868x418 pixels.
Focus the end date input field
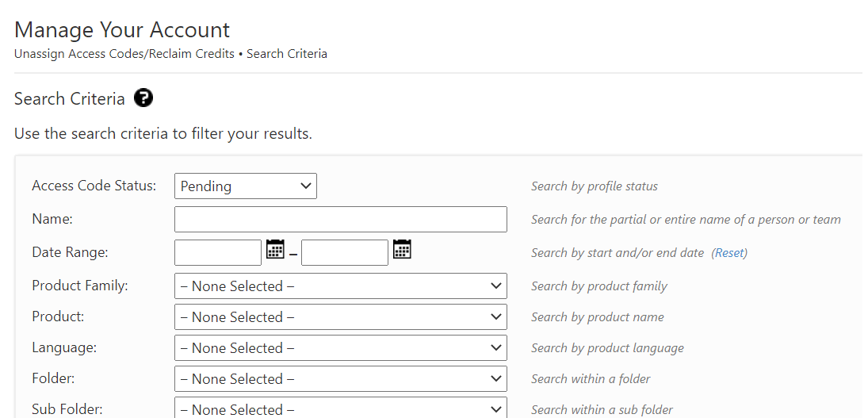(344, 252)
